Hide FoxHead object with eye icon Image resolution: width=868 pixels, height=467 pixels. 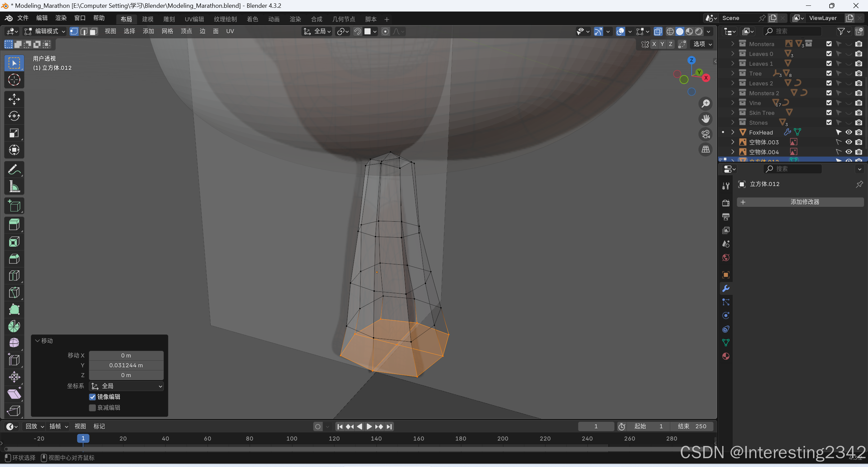pyautogui.click(x=848, y=132)
